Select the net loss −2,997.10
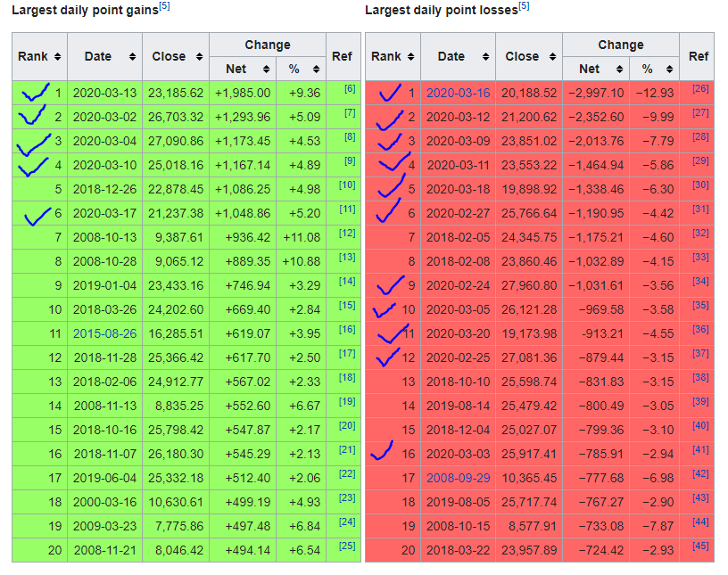 click(596, 93)
